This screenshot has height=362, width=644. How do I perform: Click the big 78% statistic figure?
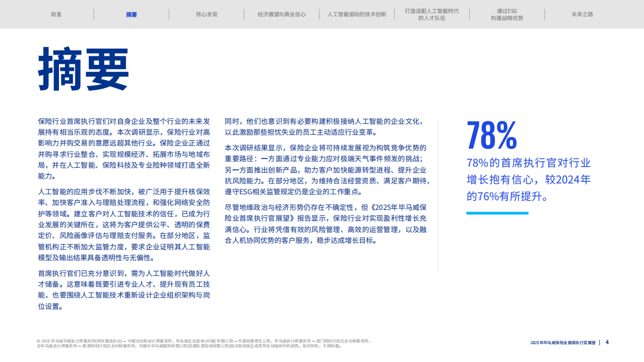491,135
